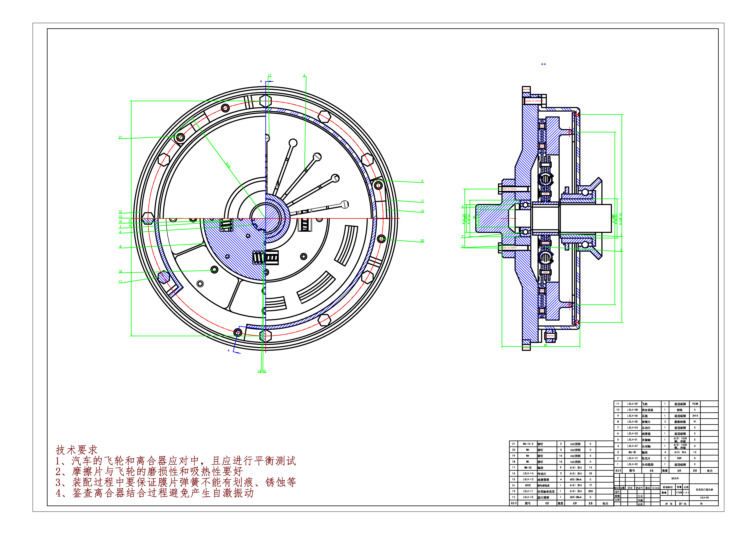The image size is (756, 534).
Task: Click balloon number 9 at right side
Action: (422, 181)
